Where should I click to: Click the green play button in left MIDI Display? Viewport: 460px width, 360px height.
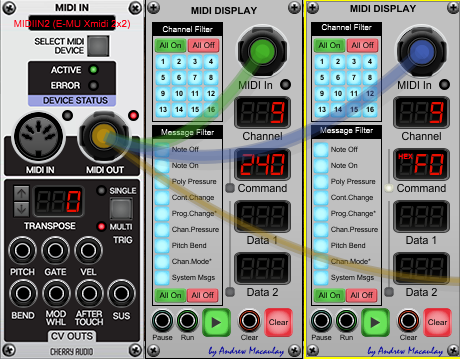[216, 322]
